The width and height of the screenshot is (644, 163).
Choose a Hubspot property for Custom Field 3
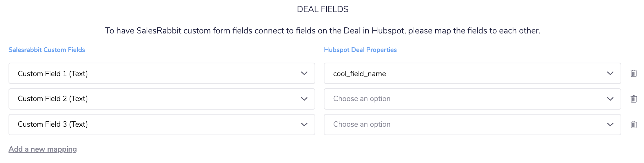point(473,125)
